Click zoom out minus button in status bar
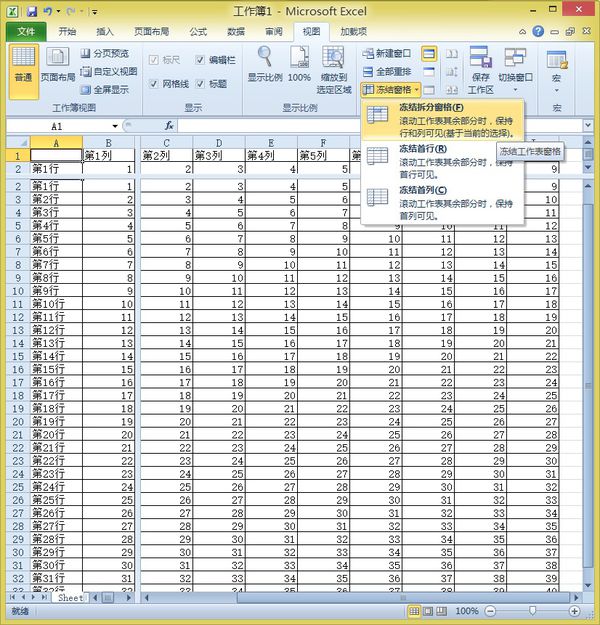Screen dimensions: 600x625 [x=490, y=611]
